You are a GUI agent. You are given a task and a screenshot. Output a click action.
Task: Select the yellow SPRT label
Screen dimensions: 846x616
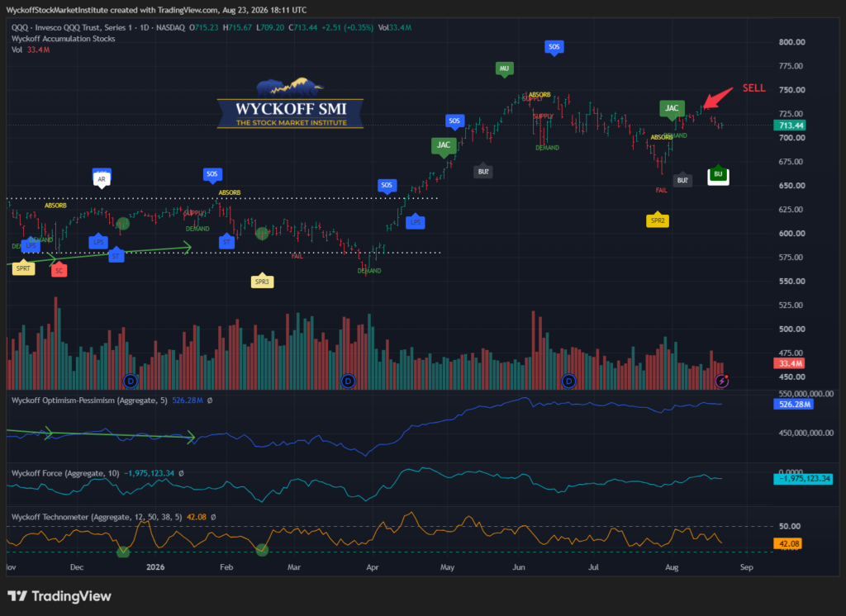23,268
